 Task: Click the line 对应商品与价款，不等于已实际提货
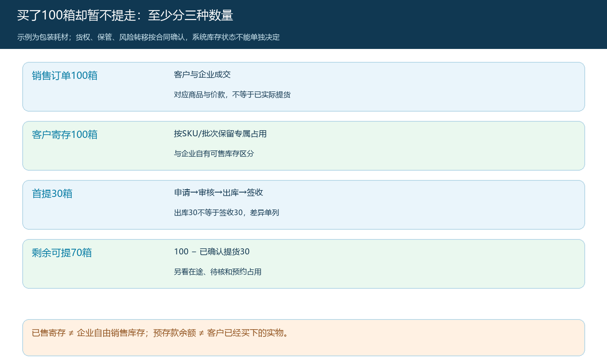[x=232, y=95]
